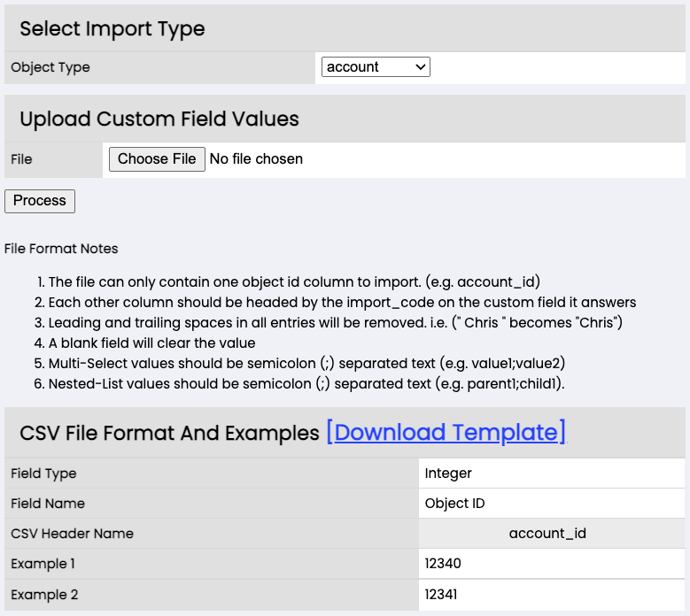Click the 'File Format Notes' text
Viewport: 690px width, 616px height.
pos(61,249)
